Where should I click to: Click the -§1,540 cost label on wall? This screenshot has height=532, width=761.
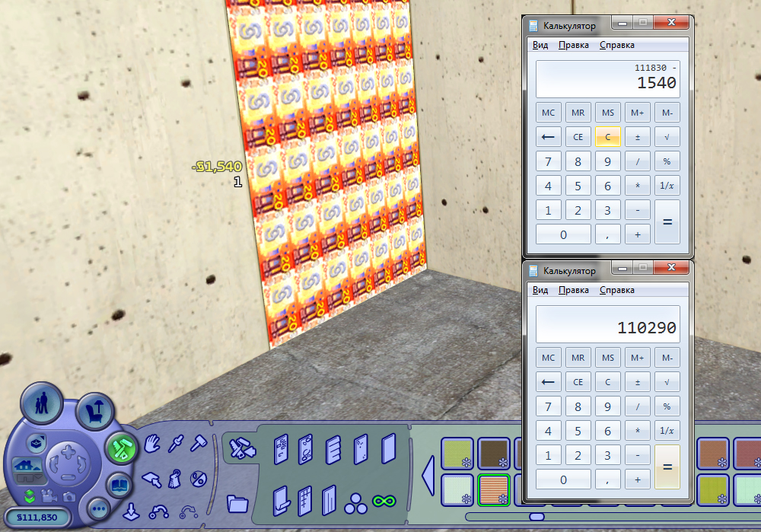(x=217, y=167)
